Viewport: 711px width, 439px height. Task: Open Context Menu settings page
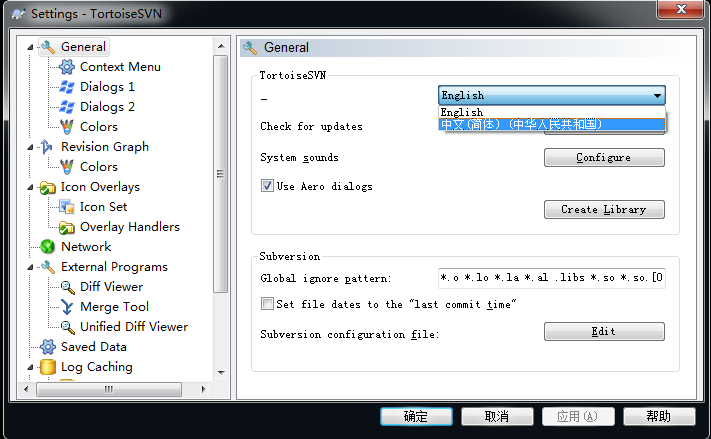click(x=120, y=67)
